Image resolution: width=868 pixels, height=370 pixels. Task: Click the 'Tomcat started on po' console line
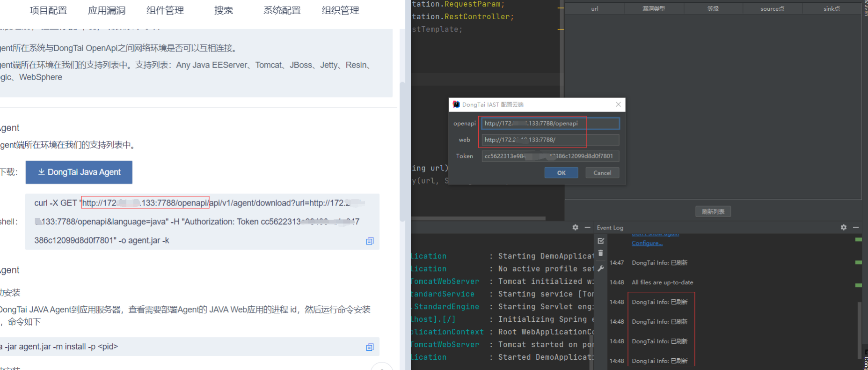546,344
